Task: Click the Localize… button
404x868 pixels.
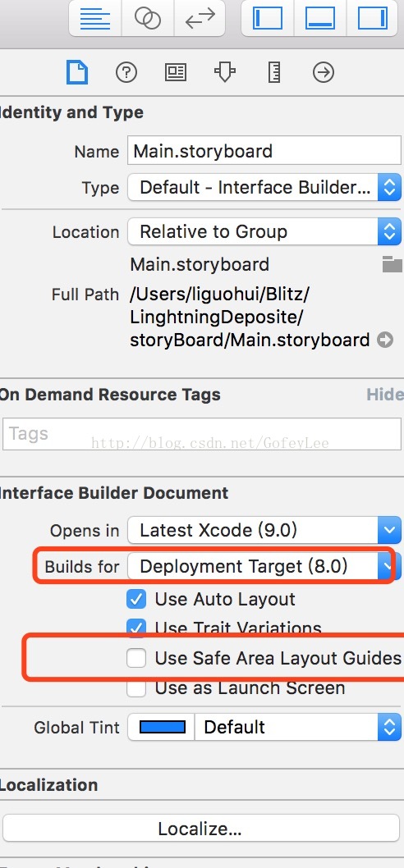Action: pos(200,829)
